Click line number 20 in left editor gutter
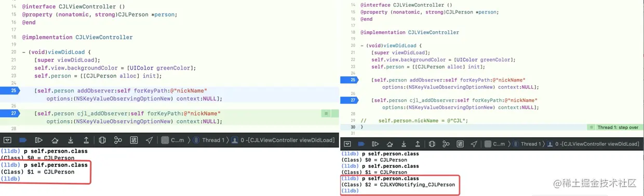 coord(14,52)
